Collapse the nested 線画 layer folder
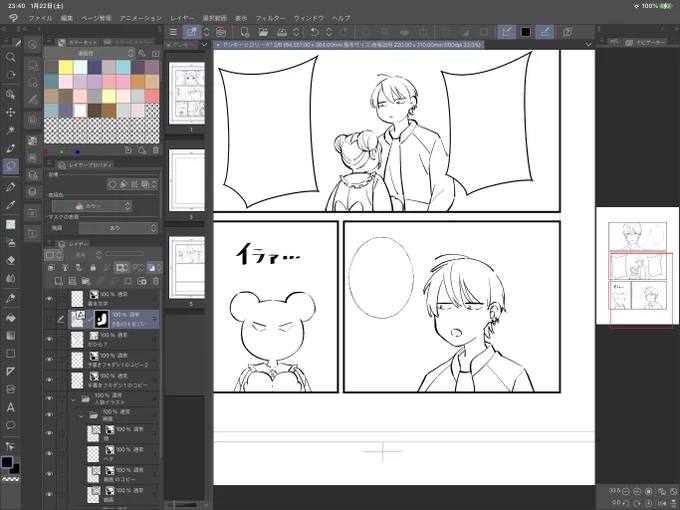This screenshot has height=510, width=680. (81, 415)
